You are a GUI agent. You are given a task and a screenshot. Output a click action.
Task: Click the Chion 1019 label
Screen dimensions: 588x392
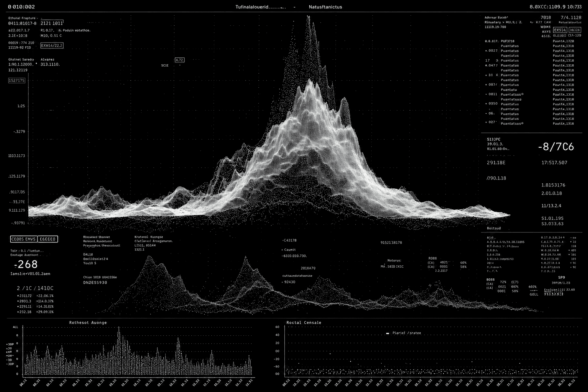[92, 277]
